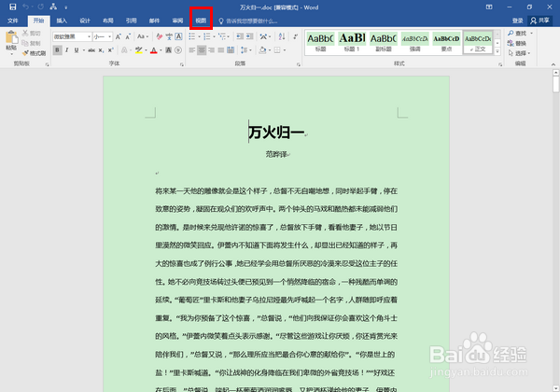Click the 替换 replace button
The height and width of the screenshot is (392, 560).
click(517, 43)
